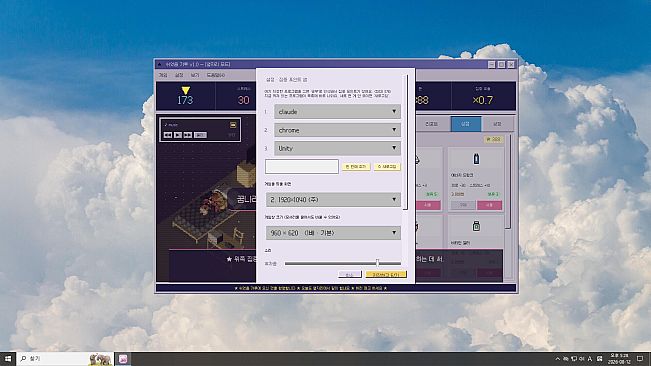
Task: Click the jar icon on the lower-row card
Action: (476, 226)
